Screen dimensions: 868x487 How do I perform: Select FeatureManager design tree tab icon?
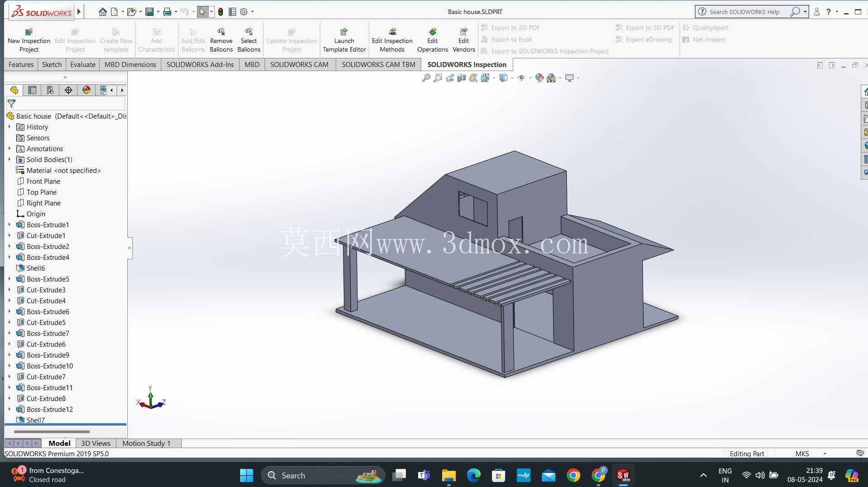point(14,90)
